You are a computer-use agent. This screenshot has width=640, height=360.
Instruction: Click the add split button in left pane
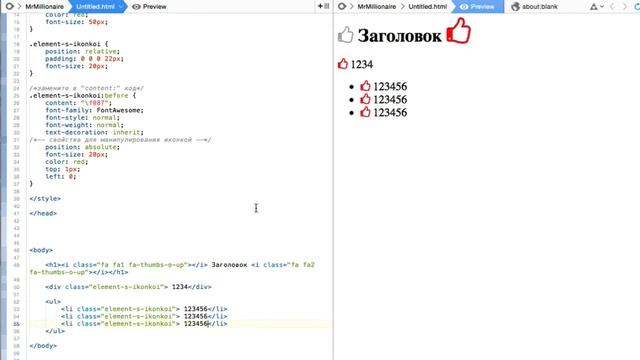point(323,6)
